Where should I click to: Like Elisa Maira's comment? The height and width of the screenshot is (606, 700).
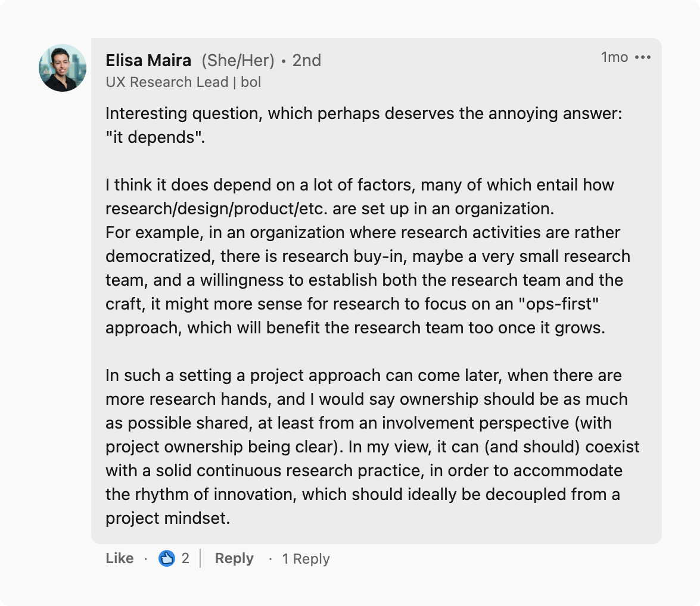coord(119,558)
